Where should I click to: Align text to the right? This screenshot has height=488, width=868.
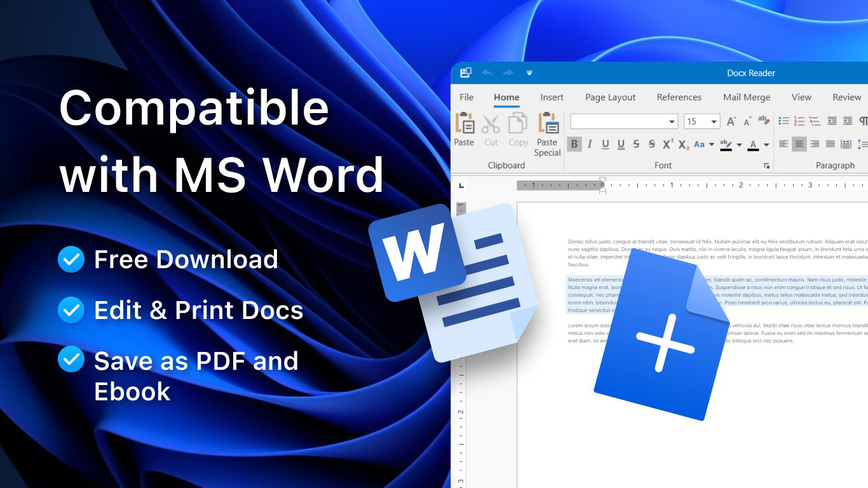point(815,144)
